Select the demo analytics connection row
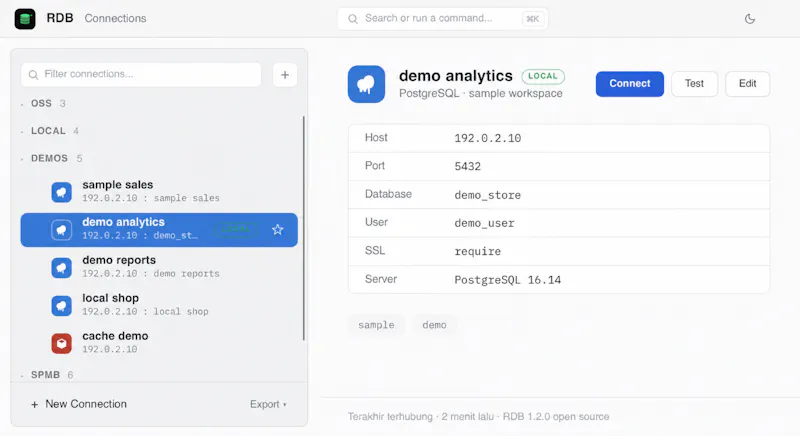Screen dimensions: 800x436 [x=159, y=230]
